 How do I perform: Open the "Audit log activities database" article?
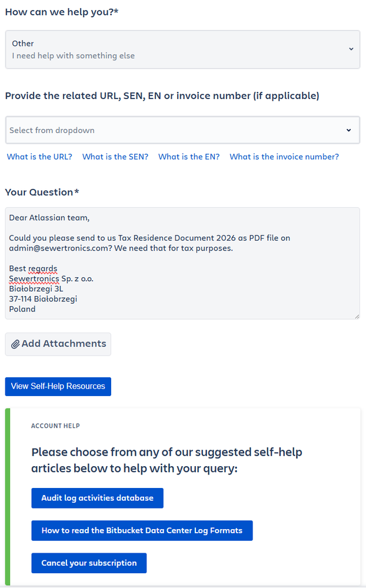coord(98,498)
